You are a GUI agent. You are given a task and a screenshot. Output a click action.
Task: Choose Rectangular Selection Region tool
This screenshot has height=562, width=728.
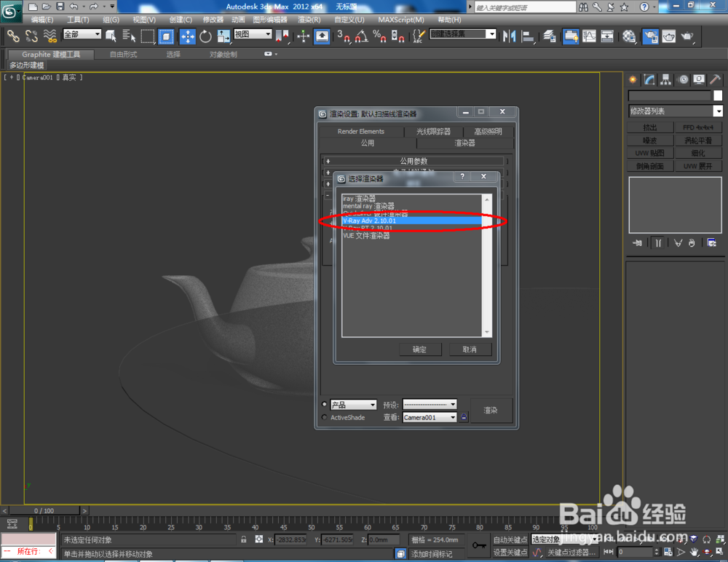click(x=147, y=36)
